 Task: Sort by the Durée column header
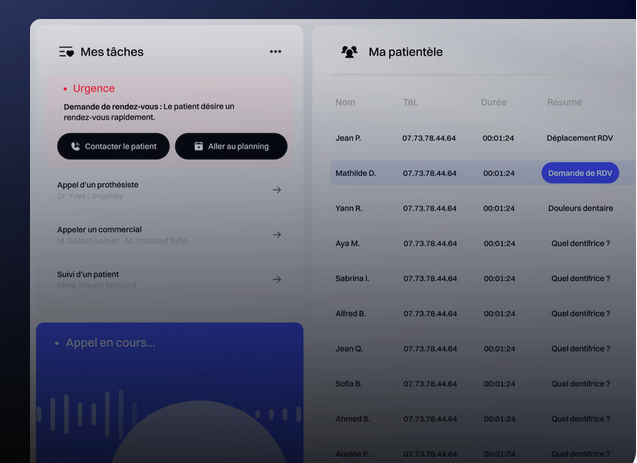(x=493, y=102)
